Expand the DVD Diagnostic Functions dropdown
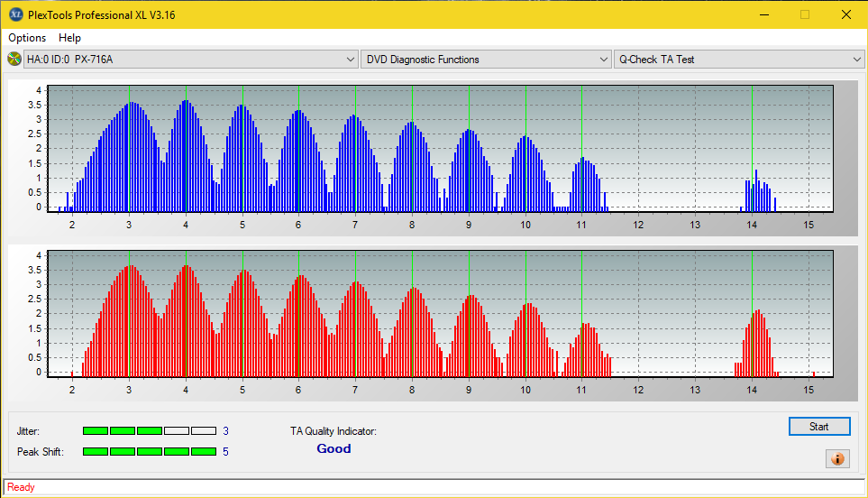 tap(486, 60)
